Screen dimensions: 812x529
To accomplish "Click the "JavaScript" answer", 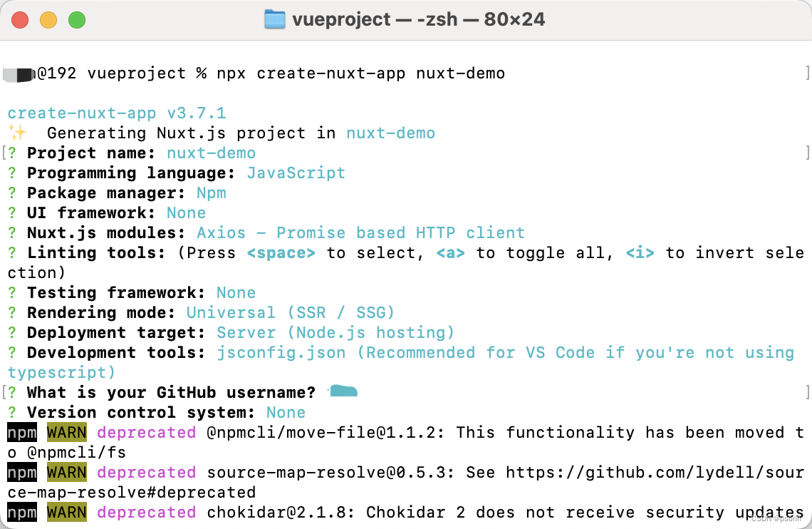I will (x=296, y=173).
